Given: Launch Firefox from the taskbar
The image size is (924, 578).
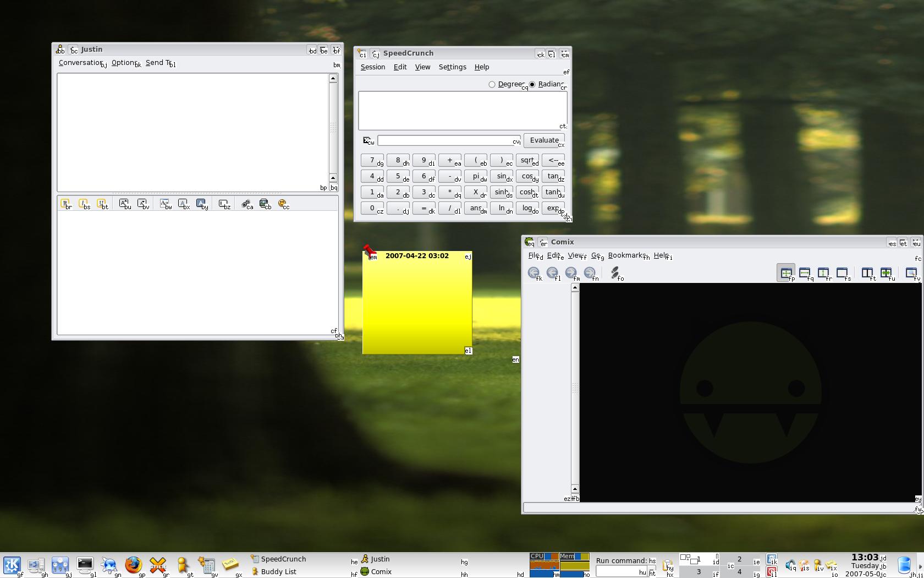Looking at the screenshot, I should [x=133, y=565].
